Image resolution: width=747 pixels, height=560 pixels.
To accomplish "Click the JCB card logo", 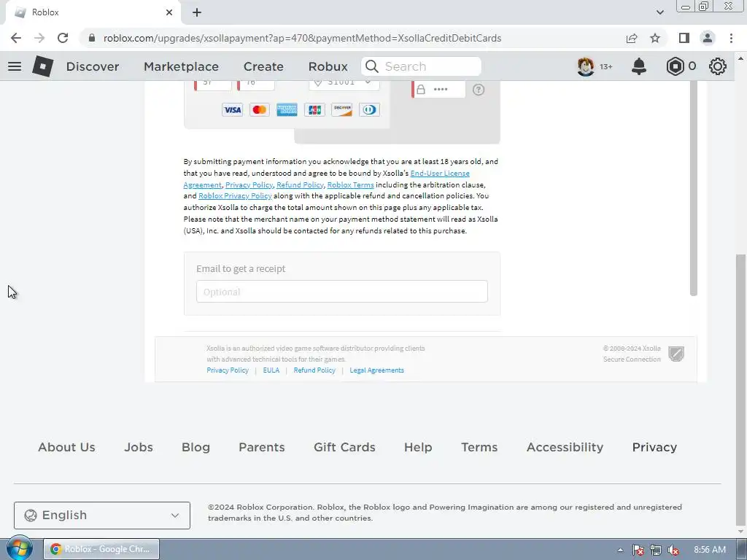I will pyautogui.click(x=314, y=110).
